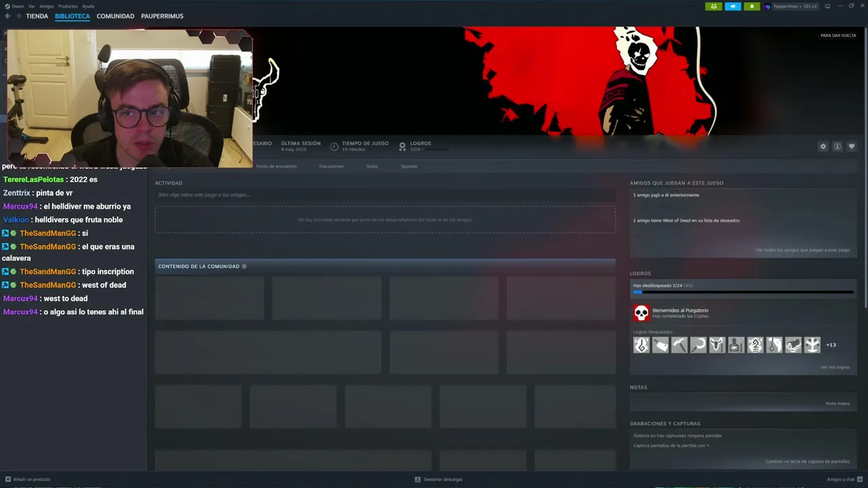Image resolution: width=868 pixels, height=488 pixels.
Task: Open the PAUPERRIMUS profile tab
Action: point(162,16)
